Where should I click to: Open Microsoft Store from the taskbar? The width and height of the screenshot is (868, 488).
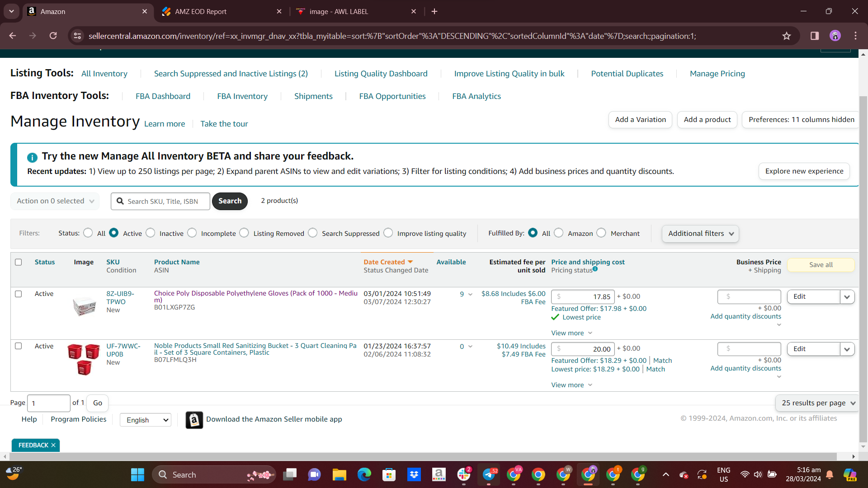point(389,475)
